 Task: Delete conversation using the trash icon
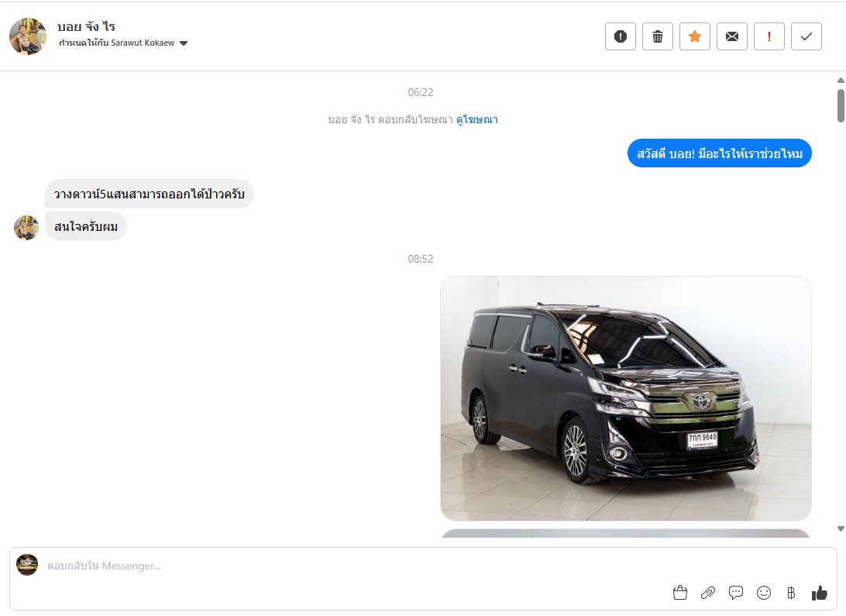[x=658, y=36]
